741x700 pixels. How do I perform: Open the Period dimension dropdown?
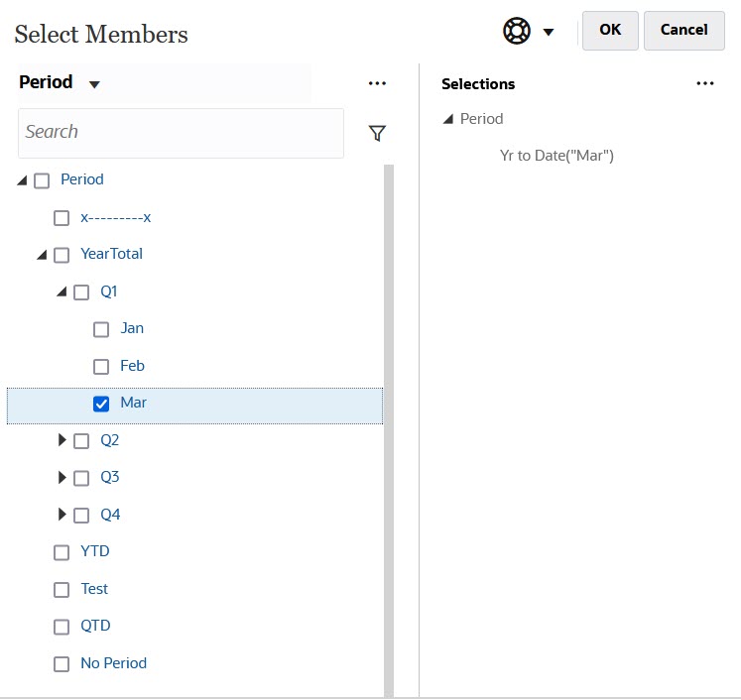tap(94, 84)
